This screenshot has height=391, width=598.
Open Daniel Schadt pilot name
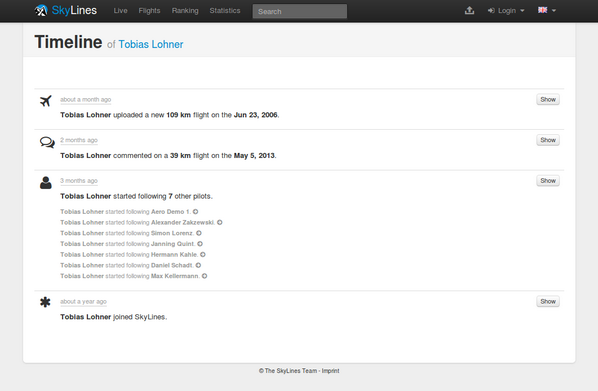click(172, 265)
